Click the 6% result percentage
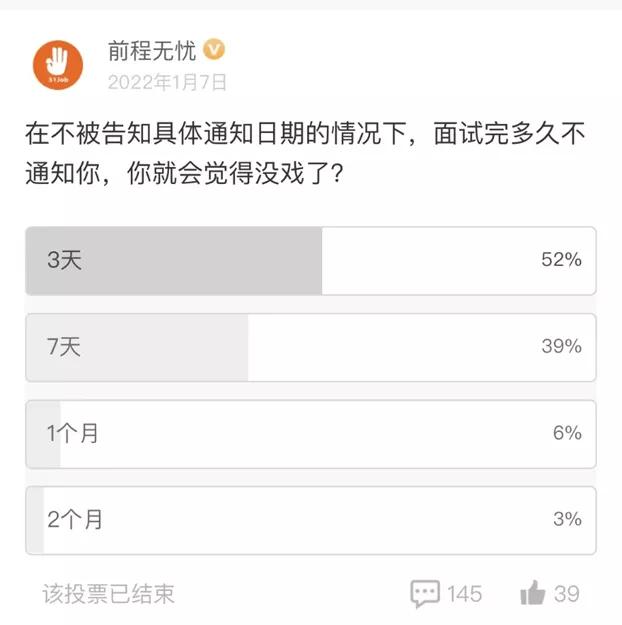Image resolution: width=622 pixels, height=625 pixels. pos(566,433)
